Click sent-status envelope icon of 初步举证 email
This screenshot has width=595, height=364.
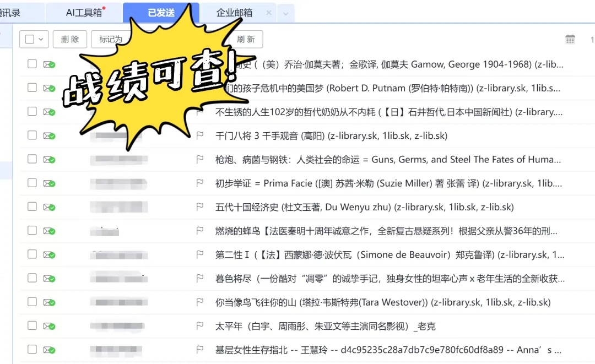pyautogui.click(x=49, y=183)
